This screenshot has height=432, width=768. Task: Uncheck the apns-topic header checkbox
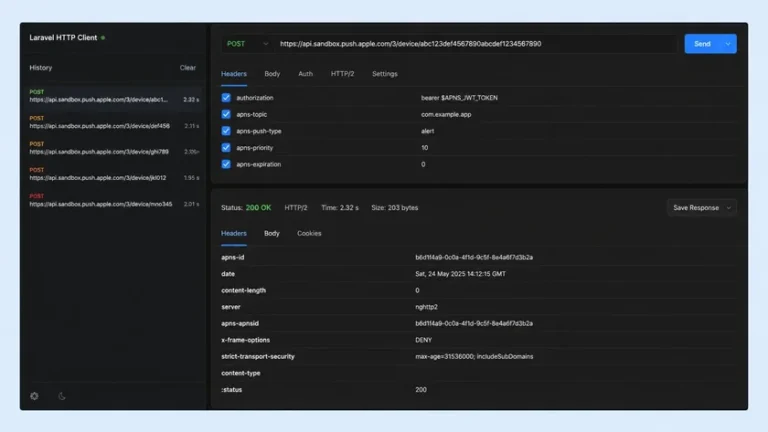[x=226, y=114]
